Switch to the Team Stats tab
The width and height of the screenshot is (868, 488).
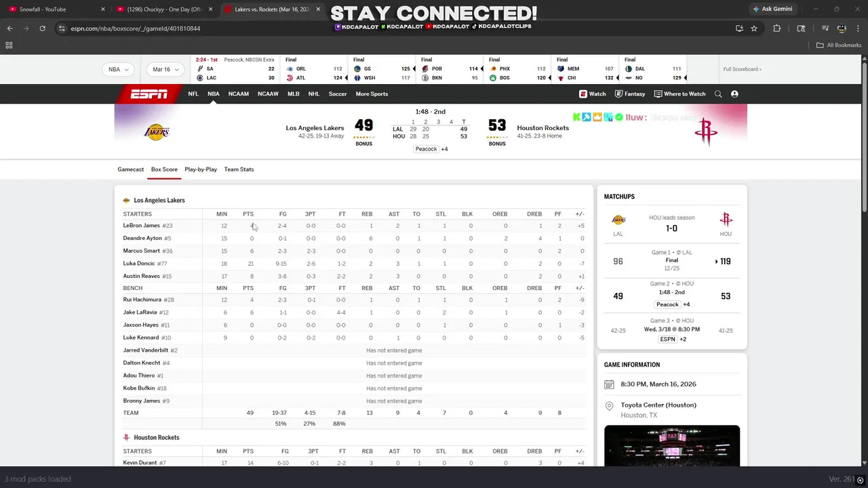pos(239,169)
